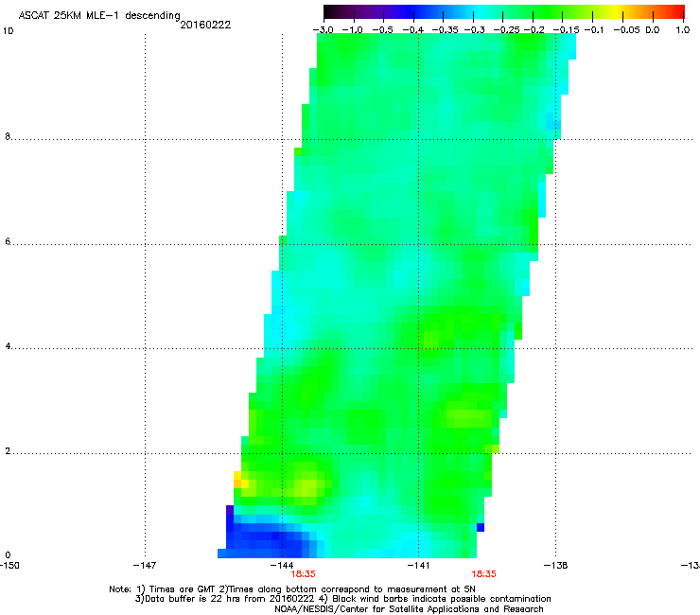Image resolution: width=700 pixels, height=615 pixels.
Task: Click latitude axis label 8
Action: [x=8, y=136]
